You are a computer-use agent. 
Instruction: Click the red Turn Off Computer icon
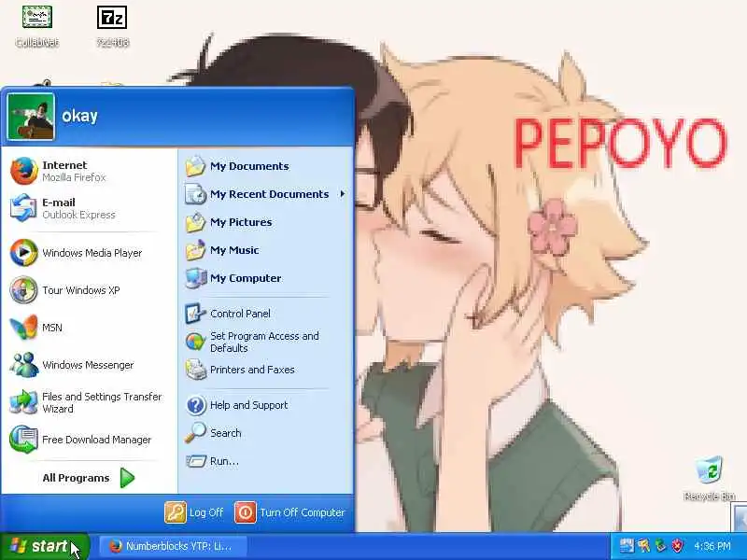246,512
